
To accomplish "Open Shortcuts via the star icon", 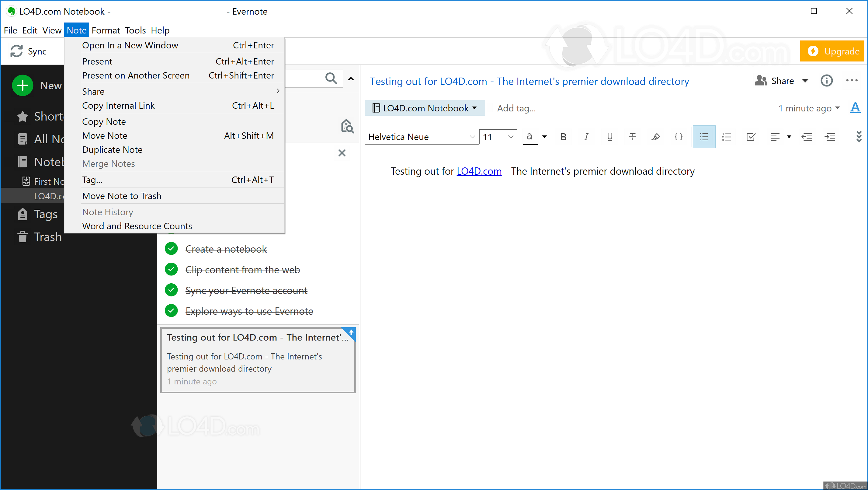I will [x=23, y=116].
